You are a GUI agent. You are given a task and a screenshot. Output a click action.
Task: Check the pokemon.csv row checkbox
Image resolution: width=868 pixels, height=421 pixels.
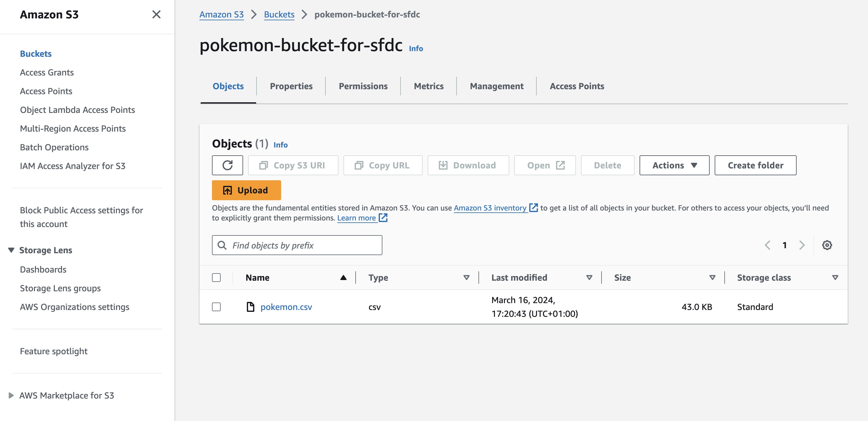click(216, 307)
